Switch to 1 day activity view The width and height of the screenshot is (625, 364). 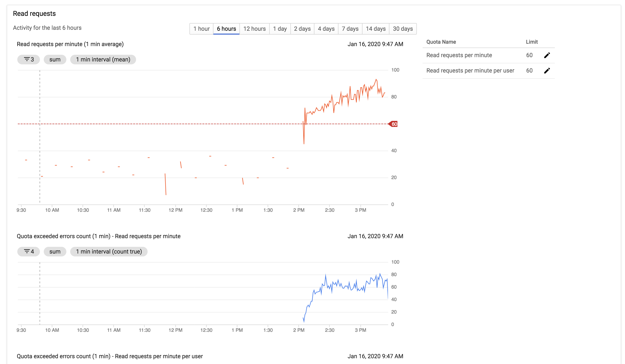tap(280, 29)
